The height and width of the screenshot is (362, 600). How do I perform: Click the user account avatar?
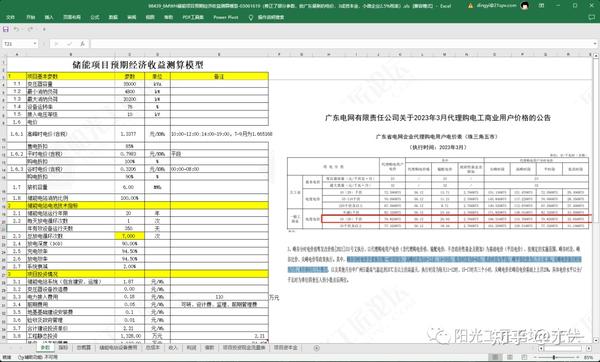pyautogui.click(x=524, y=6)
